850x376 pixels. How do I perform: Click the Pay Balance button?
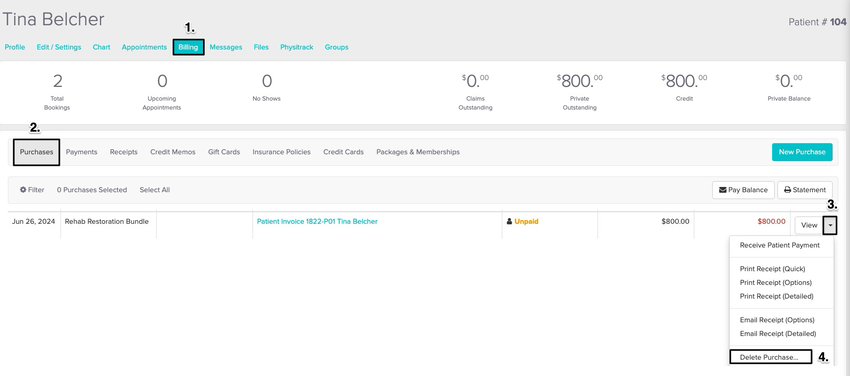pyautogui.click(x=743, y=190)
